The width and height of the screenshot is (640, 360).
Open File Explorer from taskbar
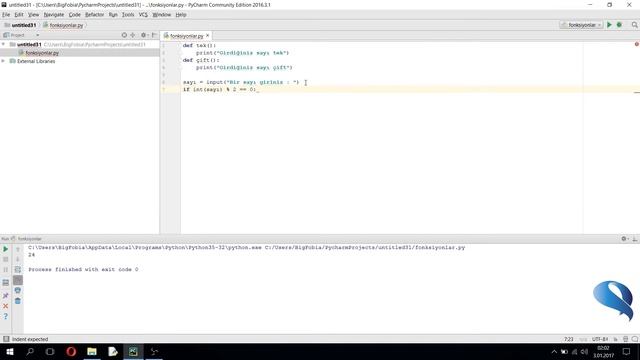(92, 351)
